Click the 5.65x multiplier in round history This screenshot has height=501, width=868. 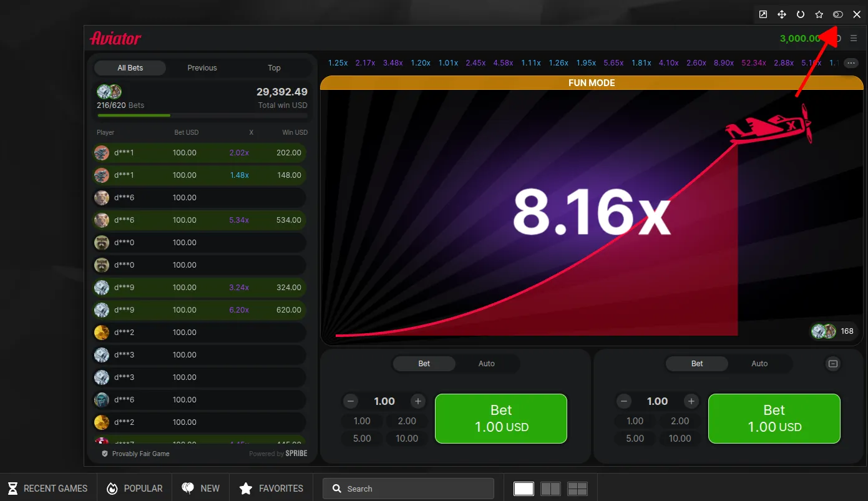pos(613,63)
